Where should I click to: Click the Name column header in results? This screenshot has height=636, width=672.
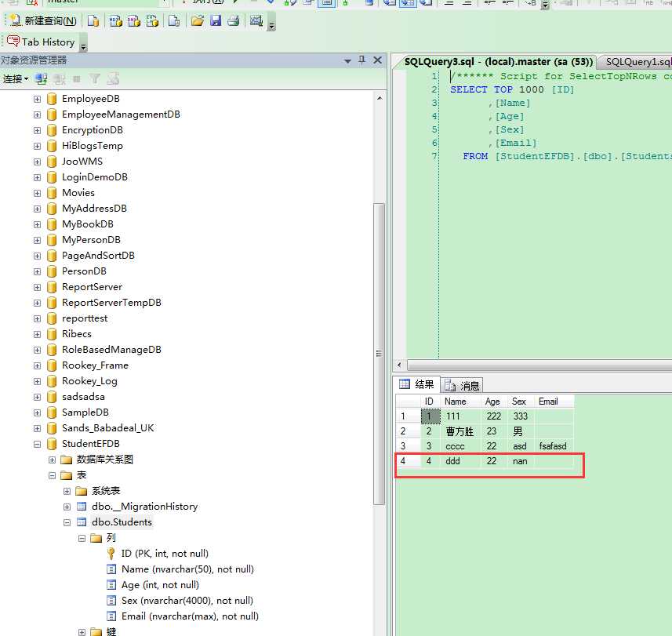[x=460, y=402]
